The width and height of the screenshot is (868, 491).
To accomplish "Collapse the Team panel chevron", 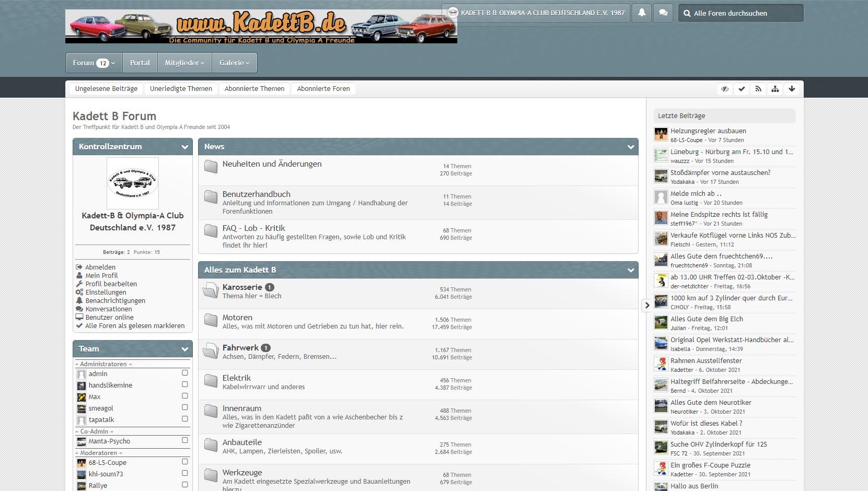I will coord(184,349).
